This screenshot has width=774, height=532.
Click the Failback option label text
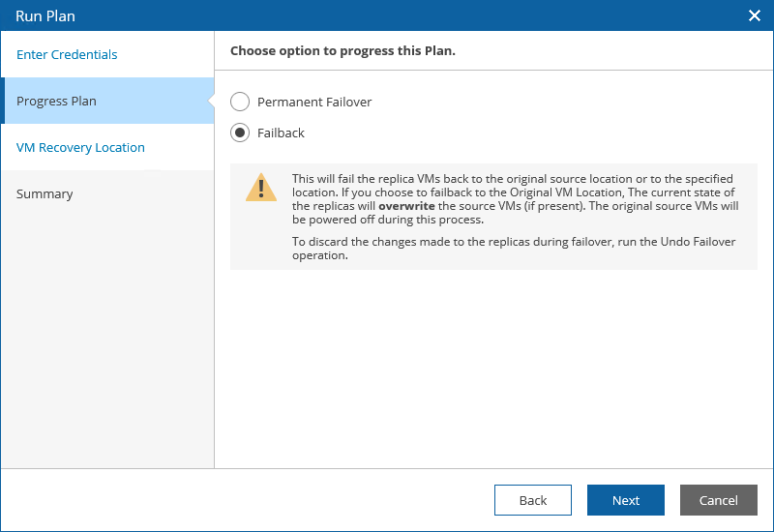pyautogui.click(x=281, y=133)
